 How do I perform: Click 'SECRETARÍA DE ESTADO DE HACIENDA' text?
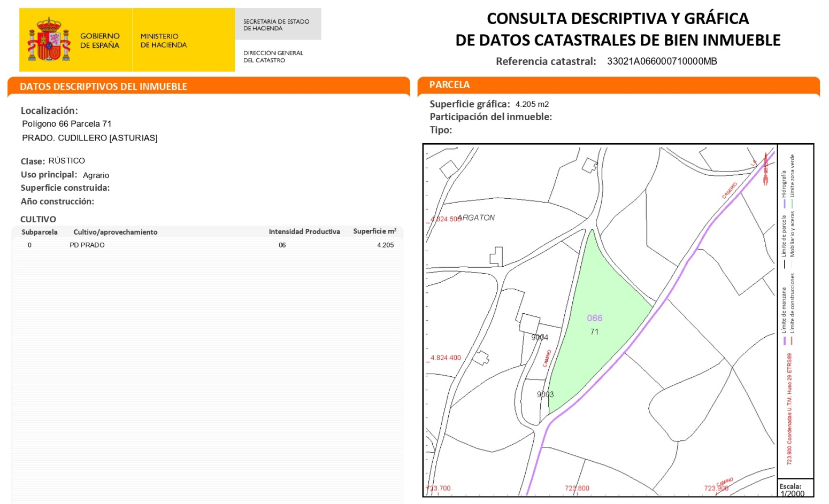click(276, 25)
